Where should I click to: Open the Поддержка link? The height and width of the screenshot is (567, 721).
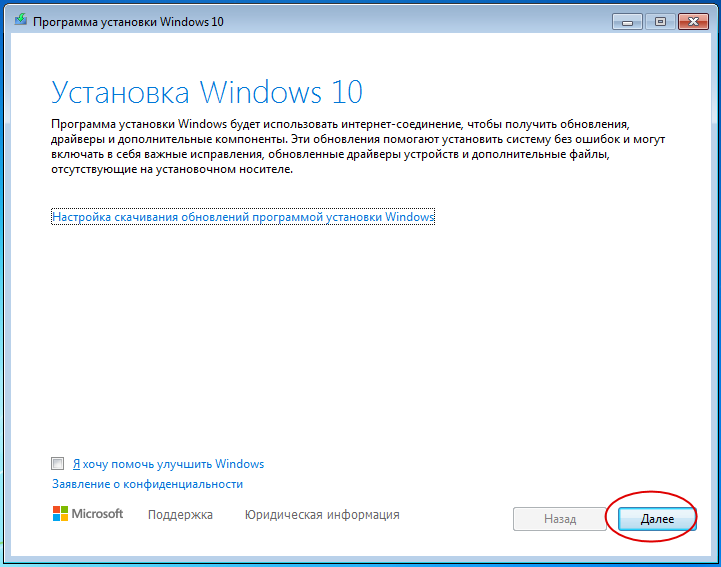tap(180, 515)
